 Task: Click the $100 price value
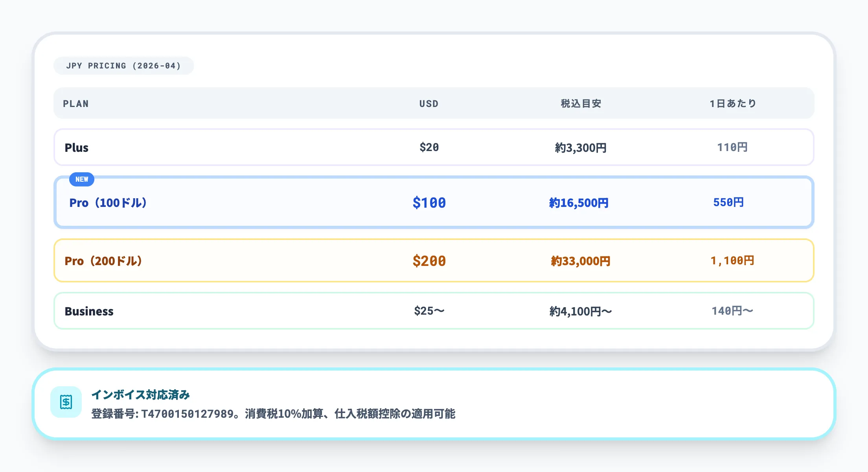click(x=429, y=203)
